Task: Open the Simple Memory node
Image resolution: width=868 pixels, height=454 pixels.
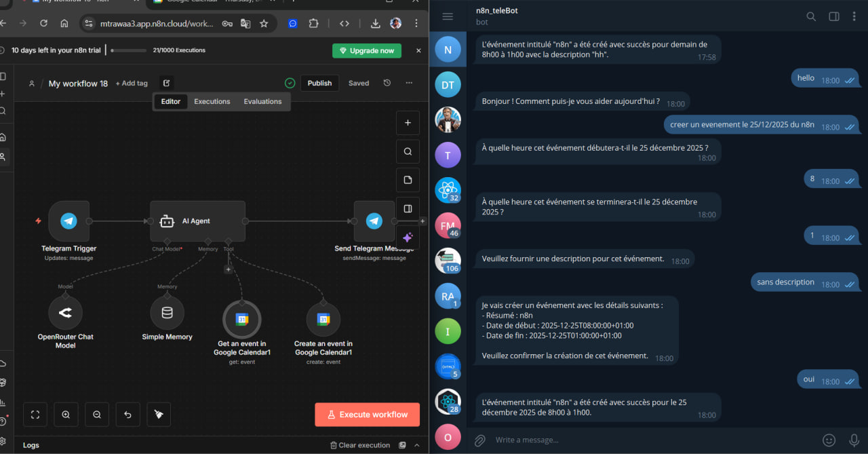Action: [x=167, y=313]
